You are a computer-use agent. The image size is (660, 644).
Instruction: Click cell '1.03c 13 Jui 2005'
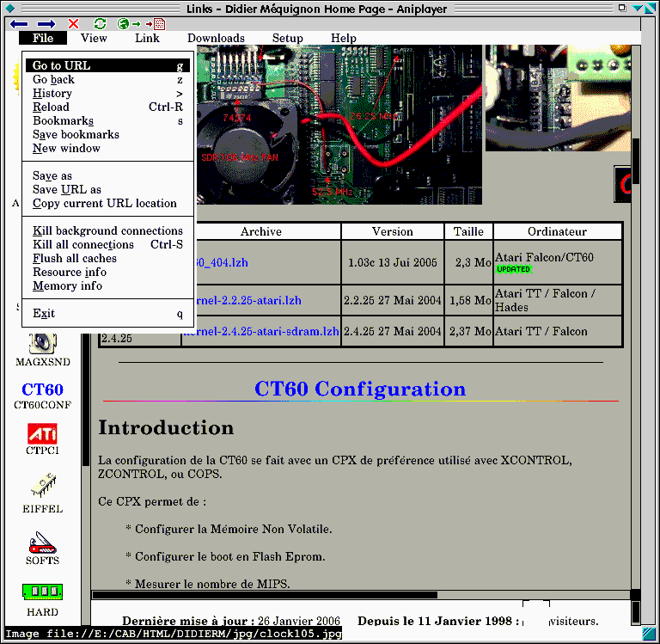pyautogui.click(x=392, y=262)
